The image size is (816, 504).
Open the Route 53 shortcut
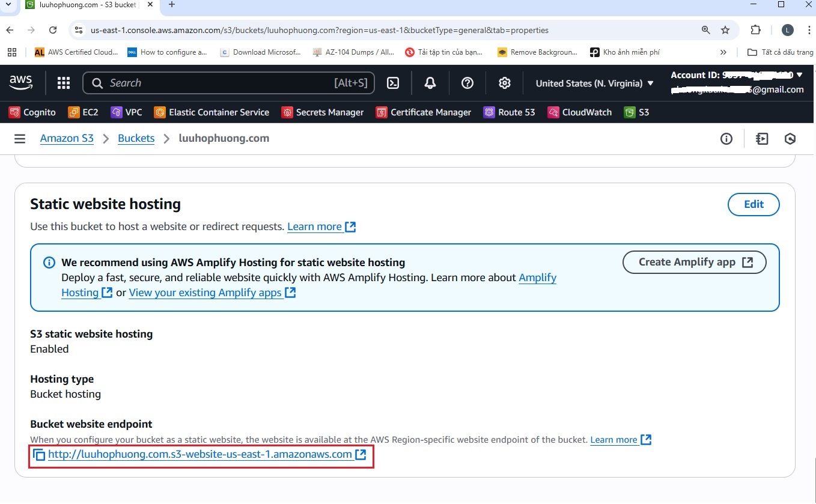coord(510,112)
